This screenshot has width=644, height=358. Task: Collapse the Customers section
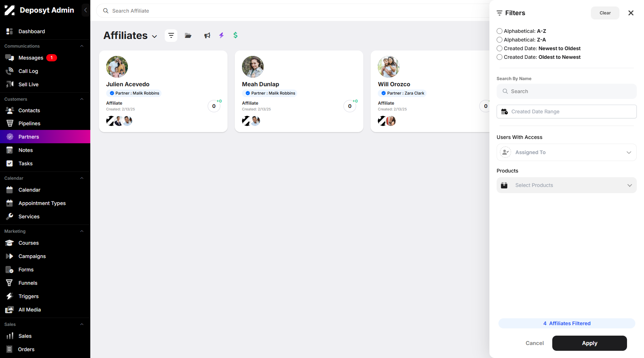pyautogui.click(x=82, y=99)
